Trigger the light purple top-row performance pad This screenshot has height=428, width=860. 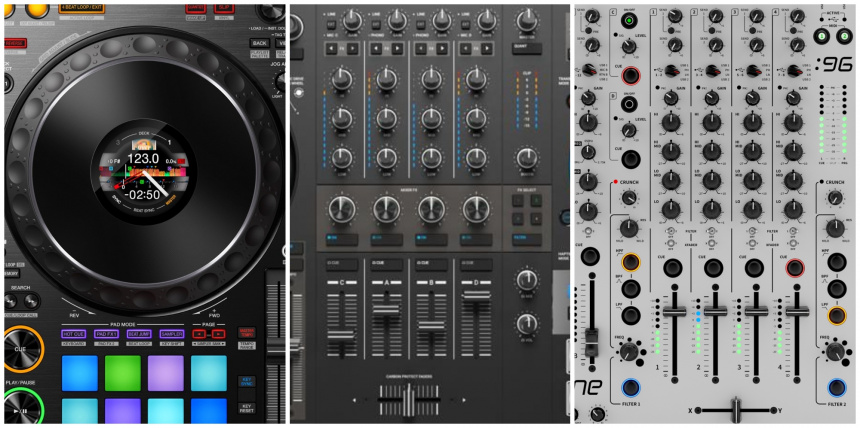[x=166, y=373]
